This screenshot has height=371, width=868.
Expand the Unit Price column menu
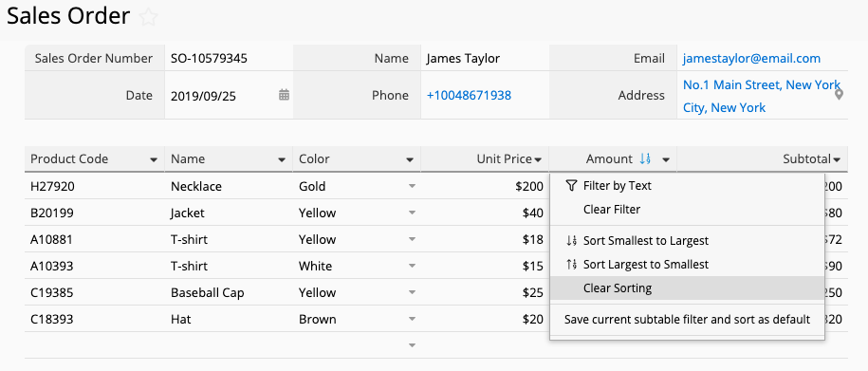coord(538,160)
